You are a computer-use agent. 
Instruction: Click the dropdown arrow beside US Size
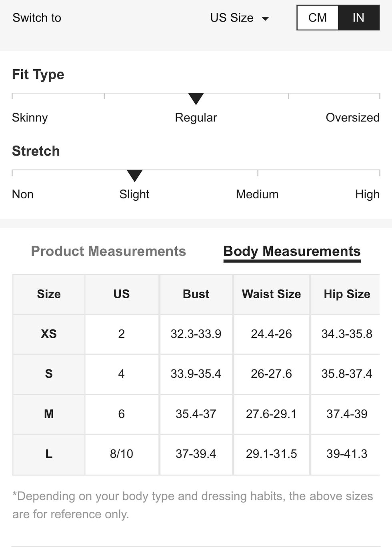[x=265, y=19]
